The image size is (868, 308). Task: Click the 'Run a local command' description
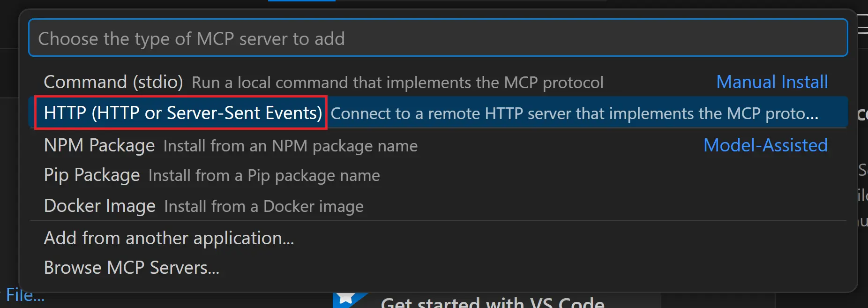pyautogui.click(x=397, y=83)
